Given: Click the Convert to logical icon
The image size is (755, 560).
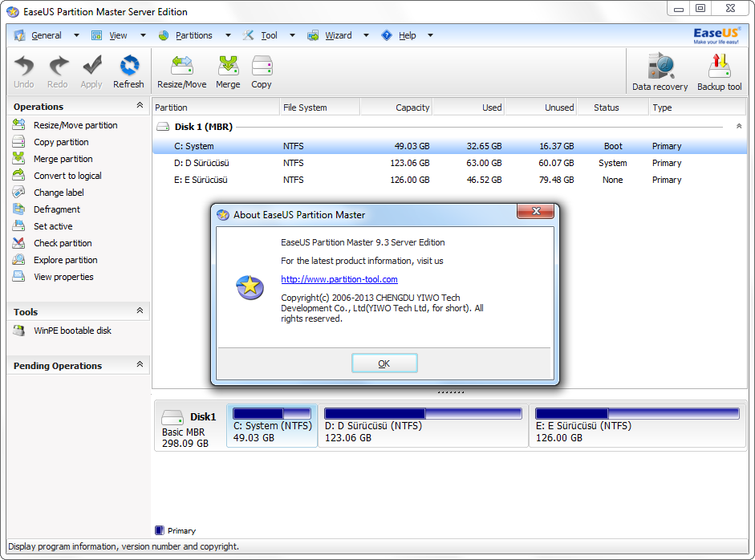Looking at the screenshot, I should coord(18,175).
